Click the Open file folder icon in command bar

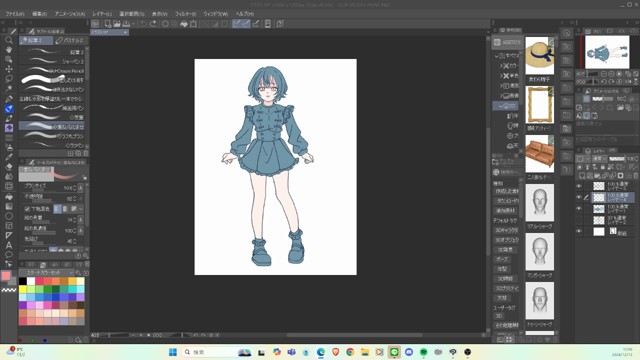click(x=117, y=24)
